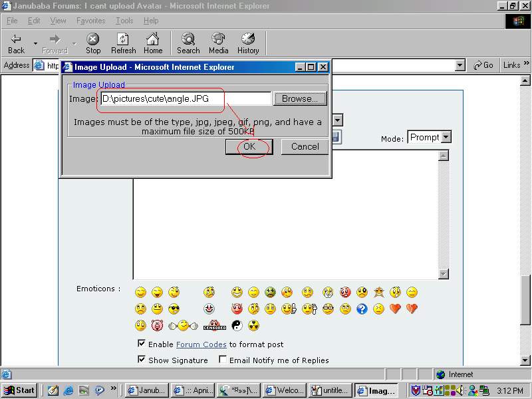Open the Help menu

pos(151,21)
